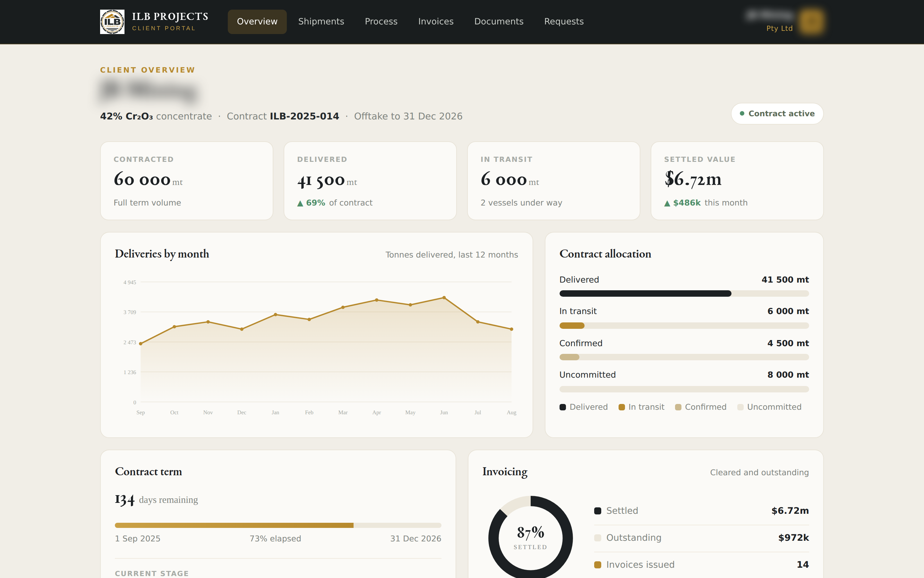
Task: Click the Confirmed allocation progress bar
Action: pyautogui.click(x=684, y=357)
